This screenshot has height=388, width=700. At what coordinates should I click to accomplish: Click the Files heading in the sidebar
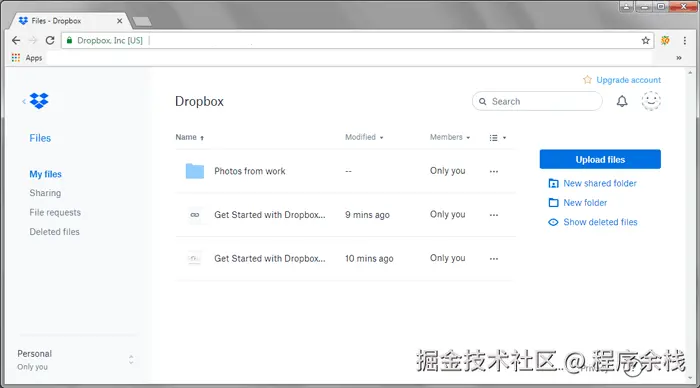pos(40,138)
